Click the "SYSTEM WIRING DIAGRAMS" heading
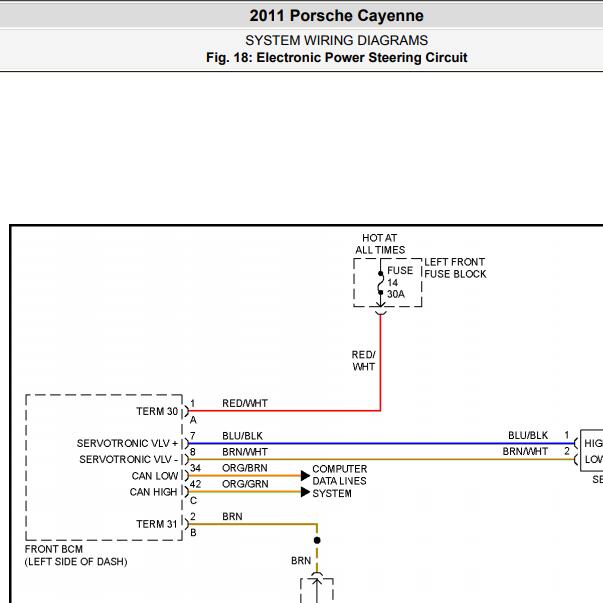 point(336,40)
